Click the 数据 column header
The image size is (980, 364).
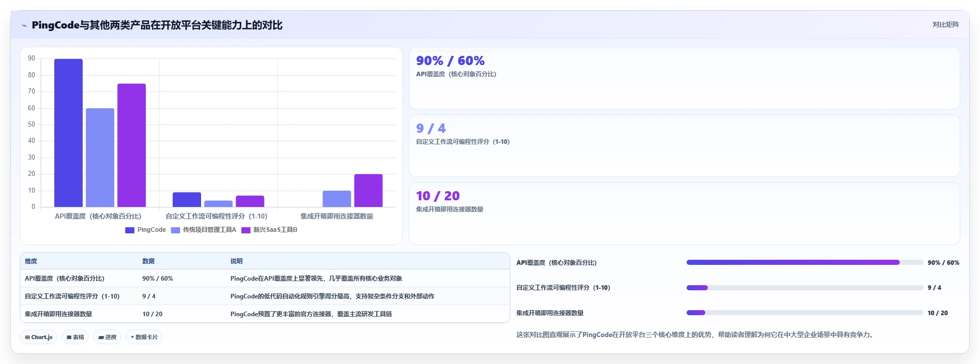point(148,261)
